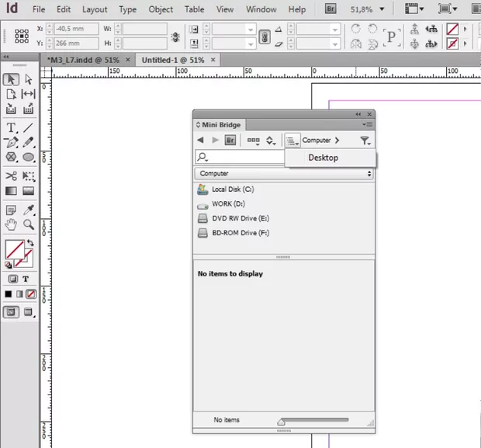
Task: Open the Computer location dropdown
Action: pos(284,174)
